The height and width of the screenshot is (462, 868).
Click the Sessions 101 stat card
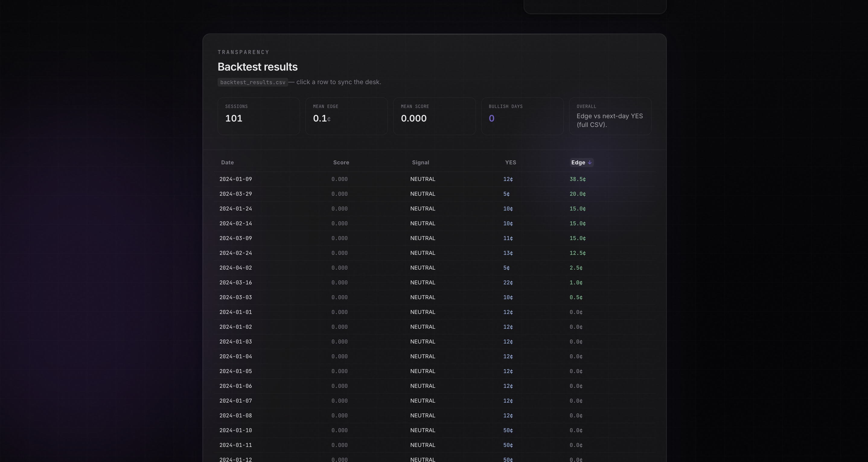pos(258,116)
